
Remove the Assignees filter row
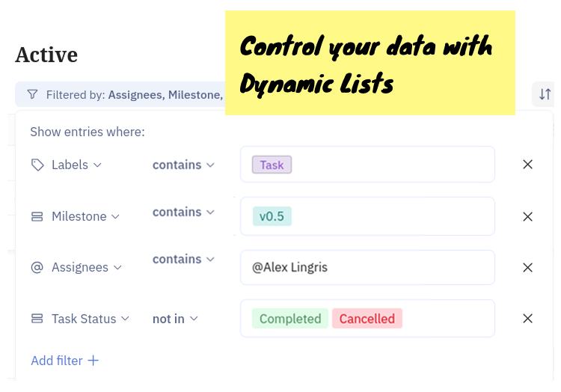pos(528,268)
